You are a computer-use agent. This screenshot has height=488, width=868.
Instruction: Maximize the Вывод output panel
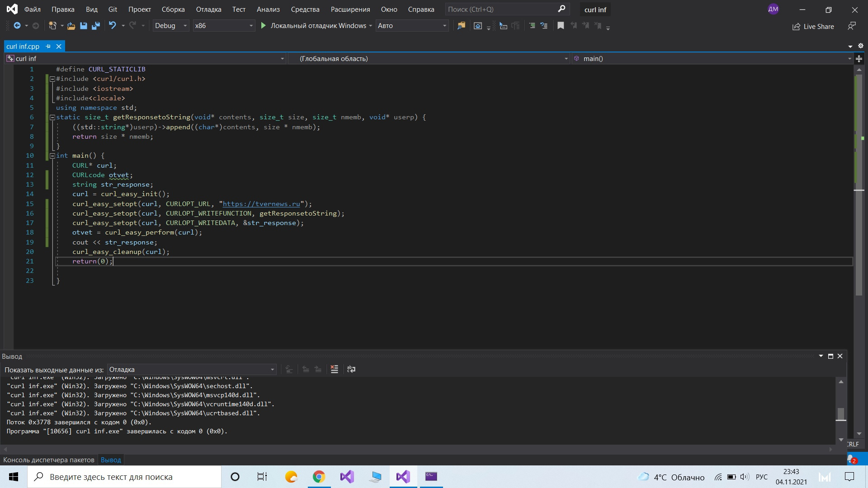830,356
